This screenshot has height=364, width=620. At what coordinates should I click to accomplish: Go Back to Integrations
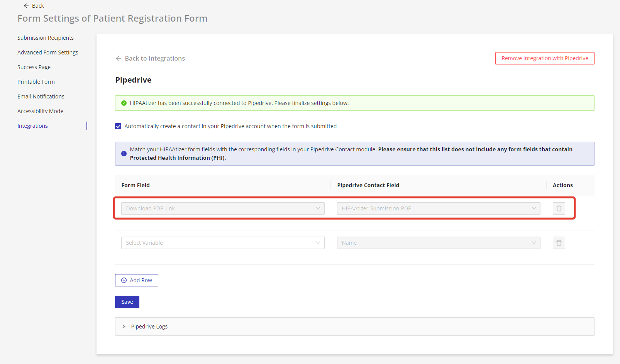click(150, 58)
